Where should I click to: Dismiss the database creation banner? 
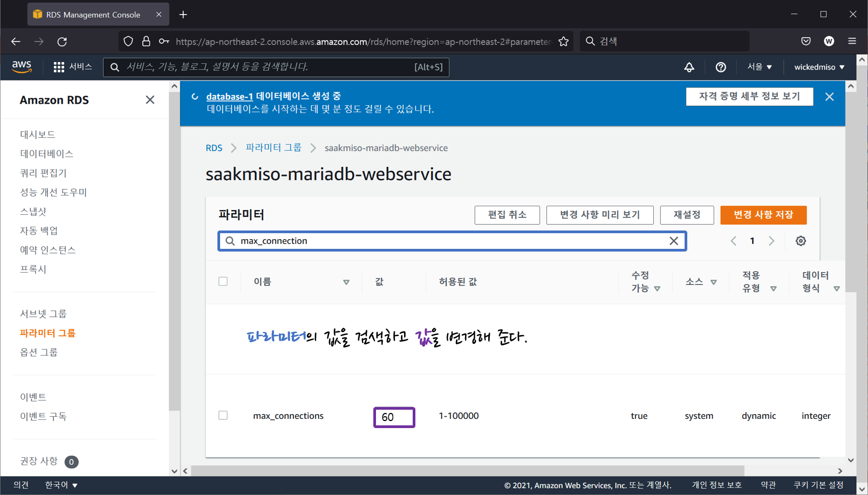829,97
